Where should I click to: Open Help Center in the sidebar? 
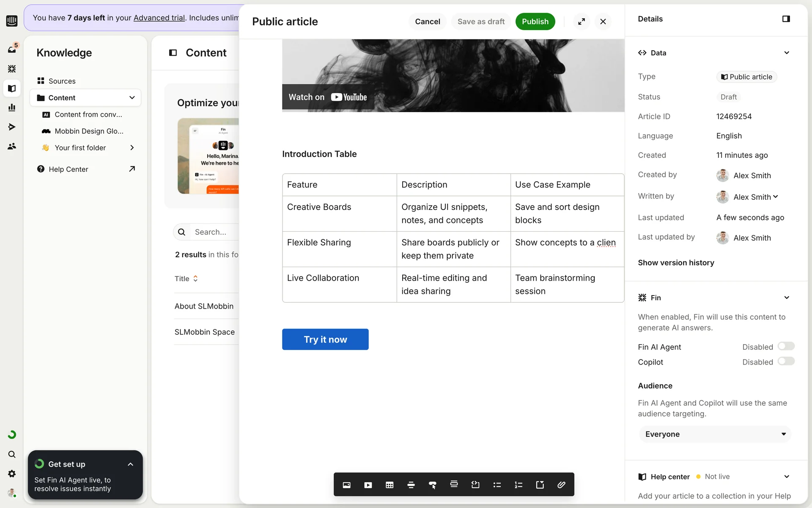pos(69,169)
